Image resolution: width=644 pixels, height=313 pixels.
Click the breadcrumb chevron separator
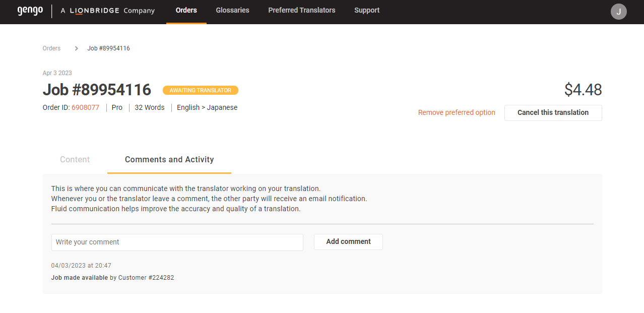click(x=77, y=48)
